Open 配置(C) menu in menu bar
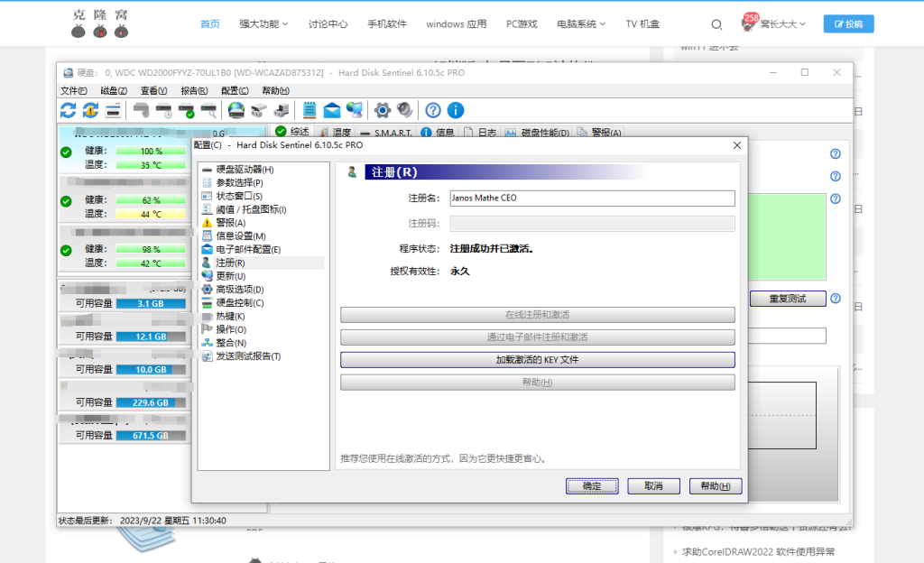This screenshot has width=924, height=563. click(235, 91)
